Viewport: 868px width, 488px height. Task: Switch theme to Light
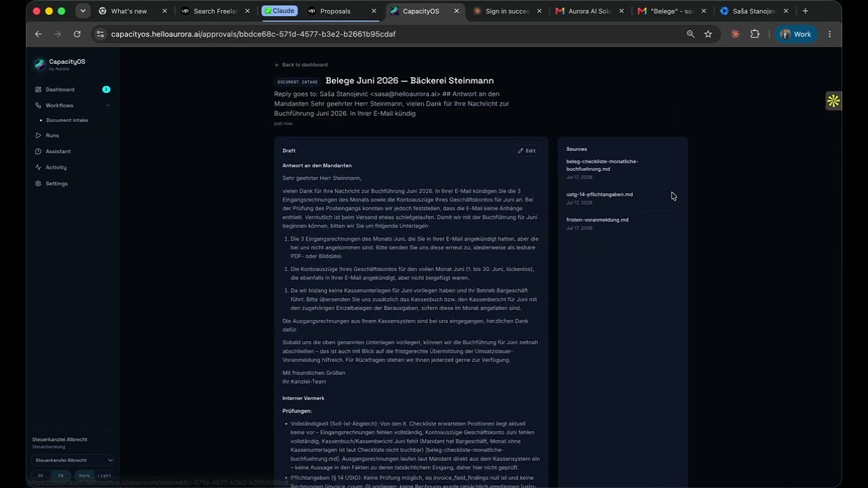click(104, 476)
